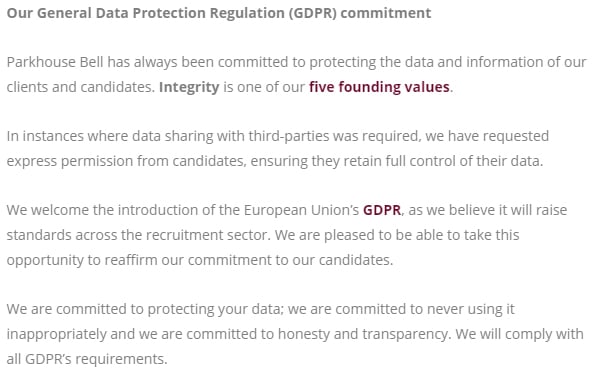
Task: Click the 'Parkhouse Bell' company name
Action: [x=55, y=62]
